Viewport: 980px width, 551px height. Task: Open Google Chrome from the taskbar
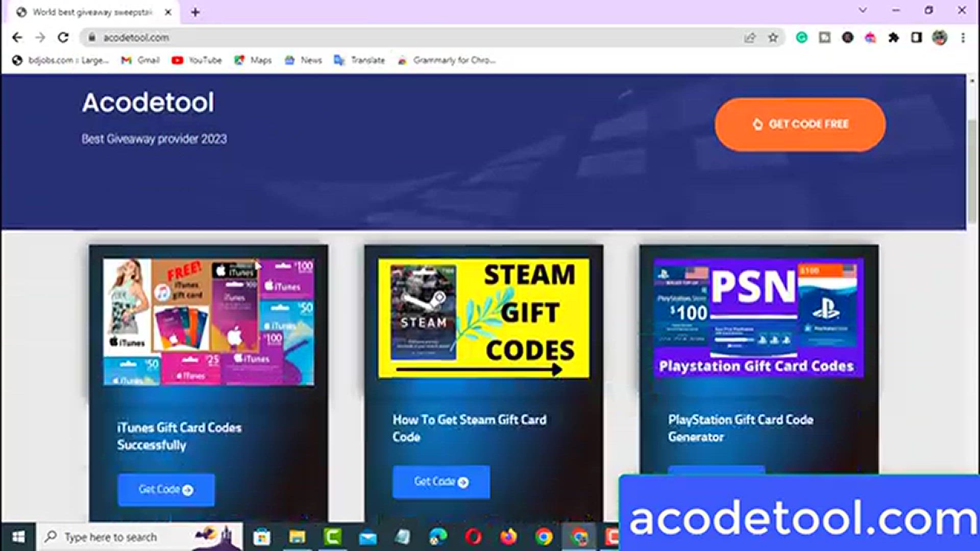coord(544,537)
